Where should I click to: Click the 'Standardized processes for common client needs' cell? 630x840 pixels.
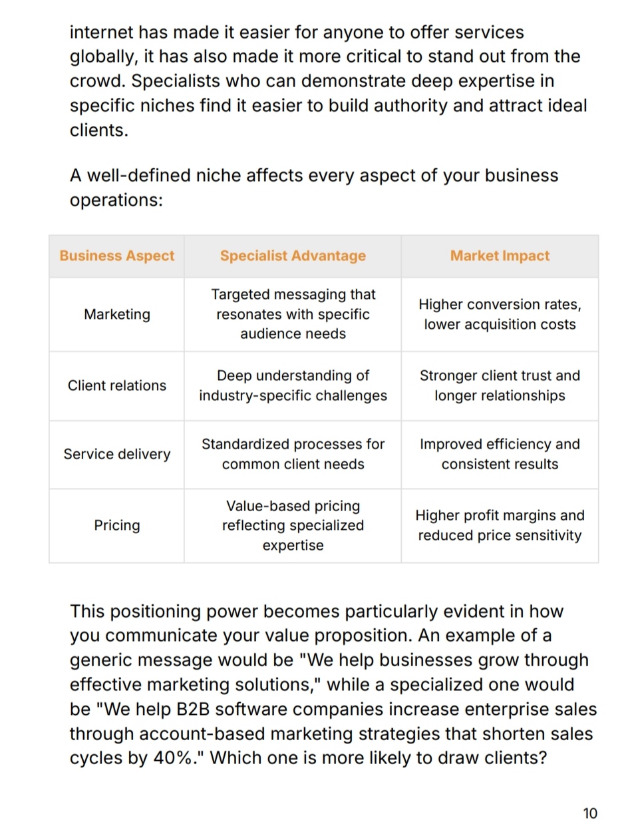coord(293,454)
